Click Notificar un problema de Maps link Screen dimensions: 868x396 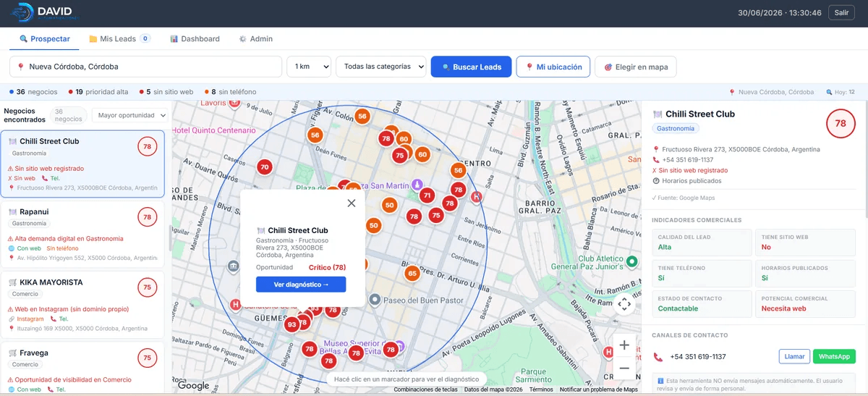599,389
